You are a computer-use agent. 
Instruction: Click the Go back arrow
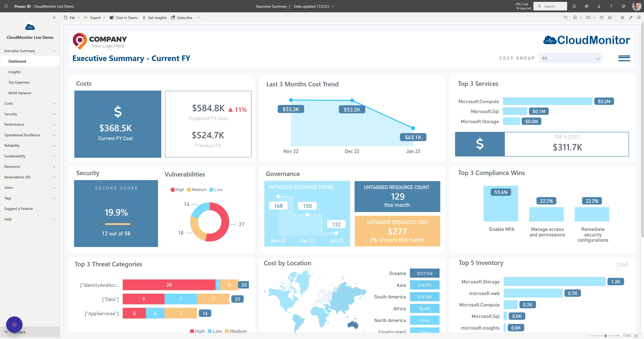(6, 332)
